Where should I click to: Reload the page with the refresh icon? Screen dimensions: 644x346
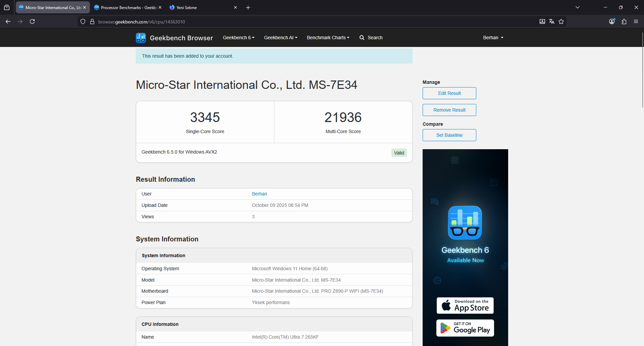[x=32, y=21]
